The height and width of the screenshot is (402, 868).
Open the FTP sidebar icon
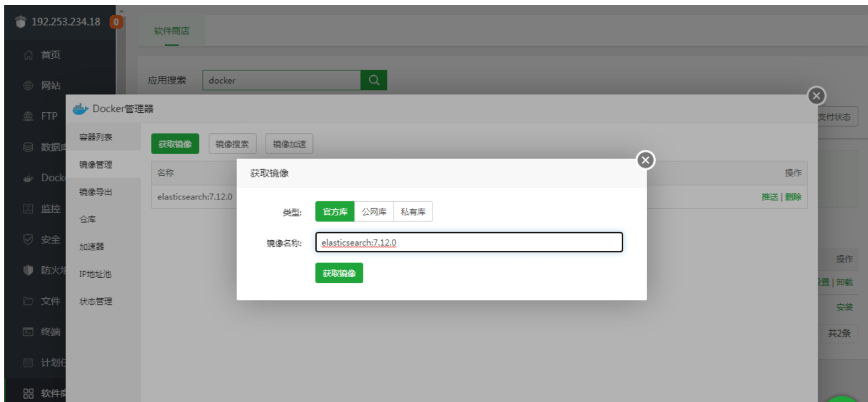click(28, 116)
